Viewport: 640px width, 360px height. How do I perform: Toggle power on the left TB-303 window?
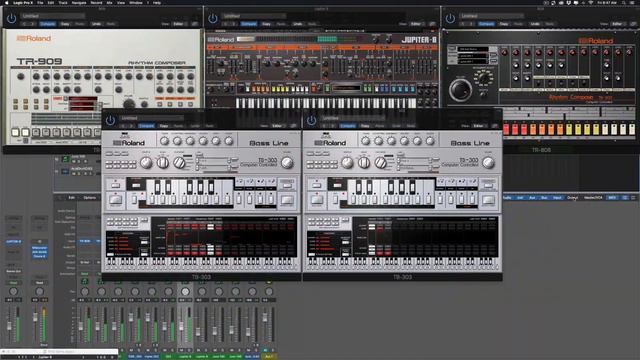[x=110, y=120]
